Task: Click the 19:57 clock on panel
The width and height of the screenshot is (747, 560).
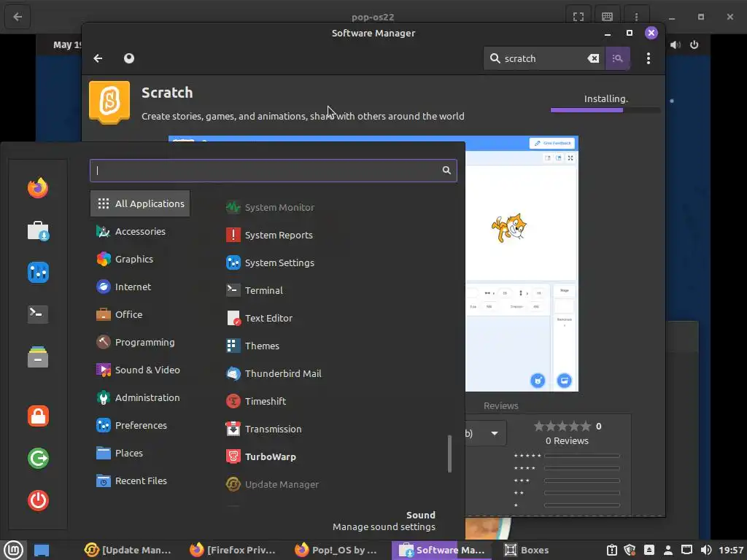Action: 732,550
